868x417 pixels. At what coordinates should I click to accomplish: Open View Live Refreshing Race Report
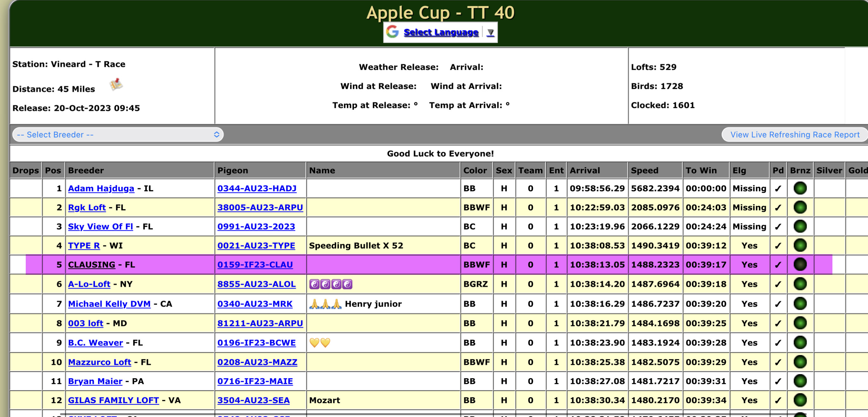(x=795, y=135)
